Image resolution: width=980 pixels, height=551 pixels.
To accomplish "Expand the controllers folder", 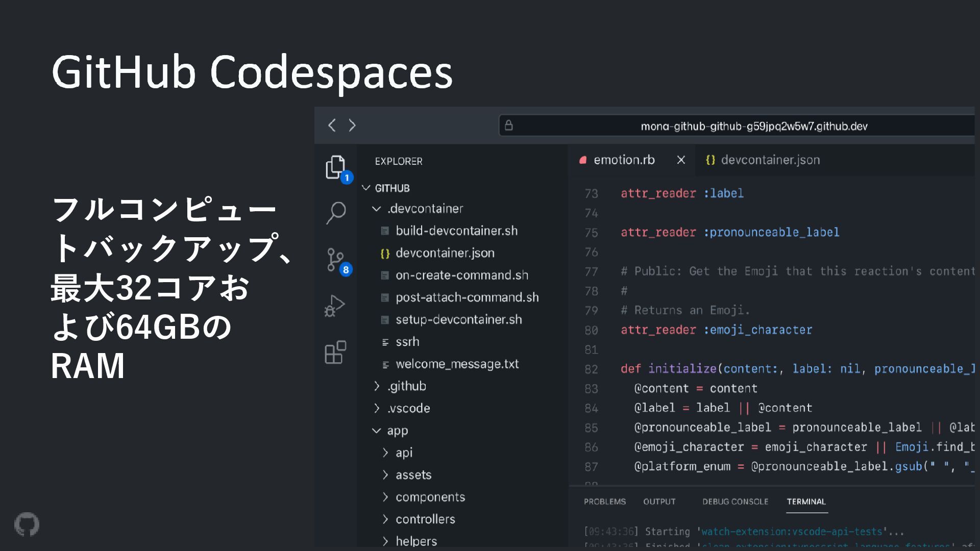I will (x=385, y=519).
